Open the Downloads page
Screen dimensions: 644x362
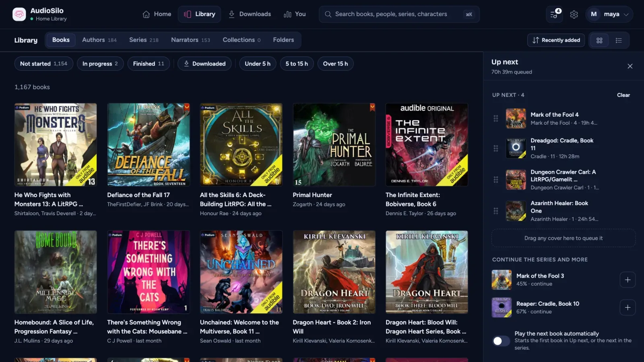(x=250, y=14)
